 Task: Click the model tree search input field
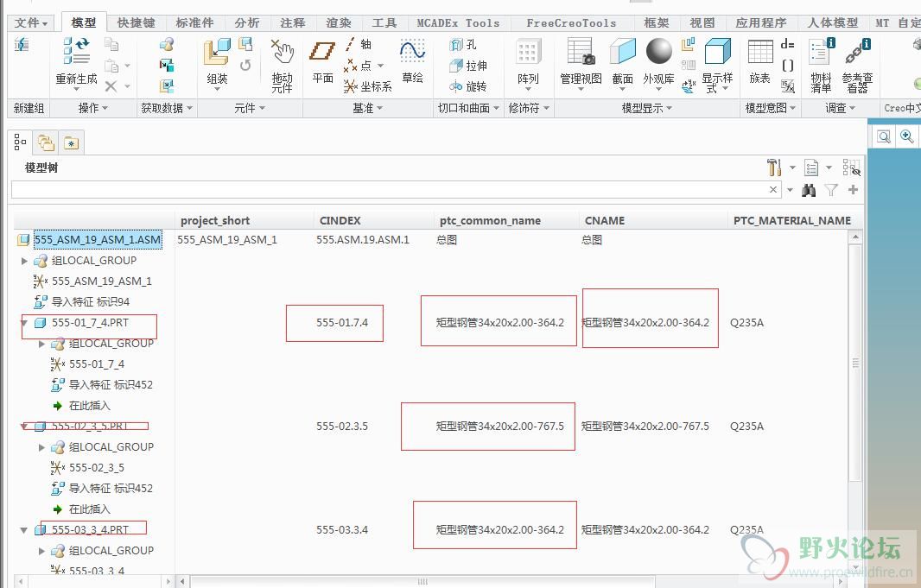point(390,190)
